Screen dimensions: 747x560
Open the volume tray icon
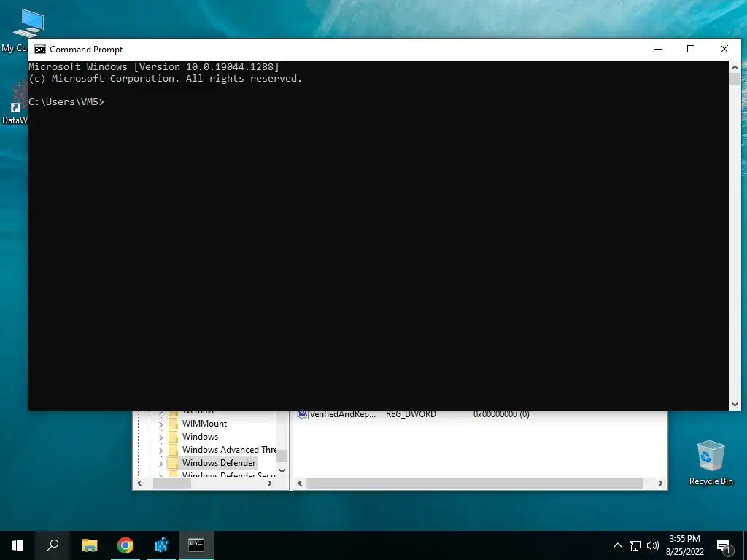(653, 545)
